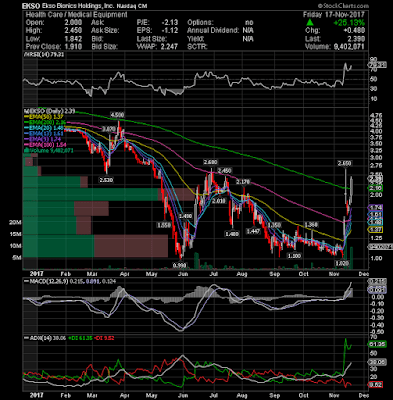The image size is (393, 400).
Task: Click the Jun label on price axis
Action: pyautogui.click(x=183, y=274)
